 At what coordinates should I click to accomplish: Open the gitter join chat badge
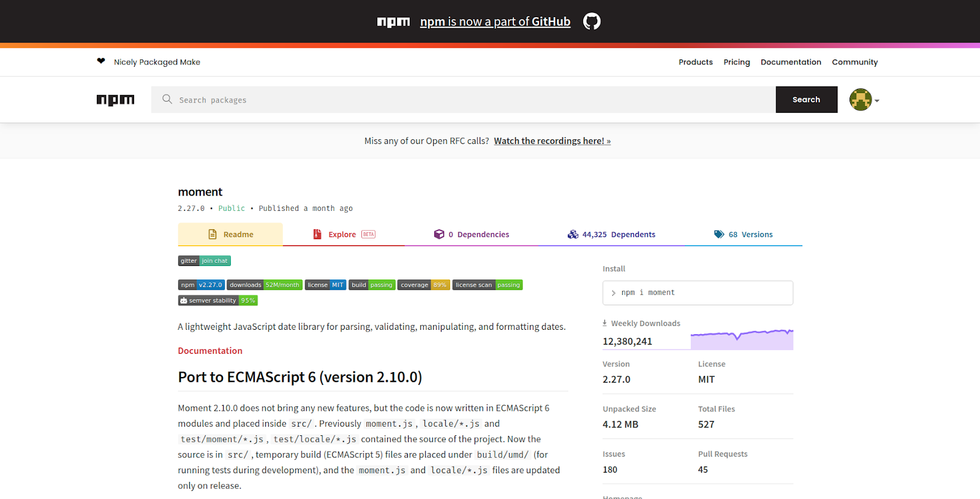point(205,261)
